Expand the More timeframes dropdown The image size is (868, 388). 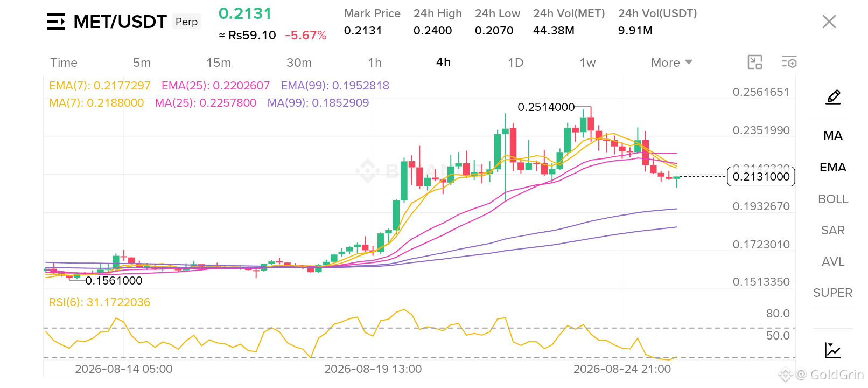(x=671, y=63)
